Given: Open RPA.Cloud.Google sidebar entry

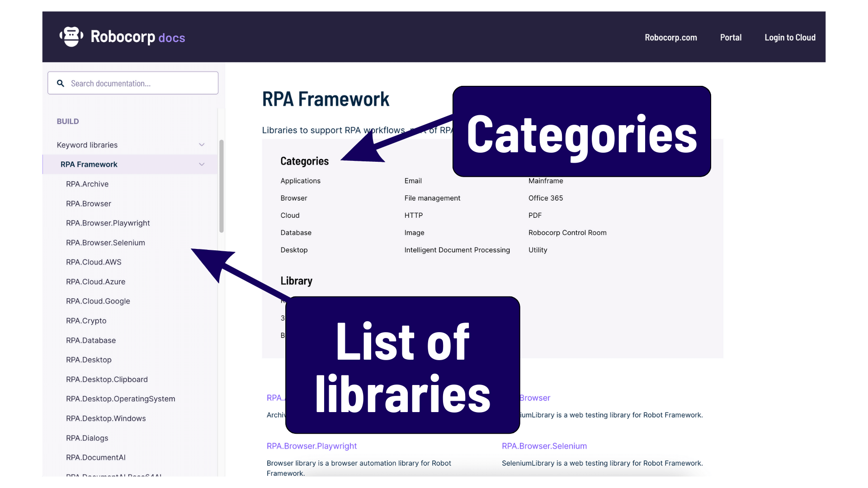Looking at the screenshot, I should pos(98,301).
